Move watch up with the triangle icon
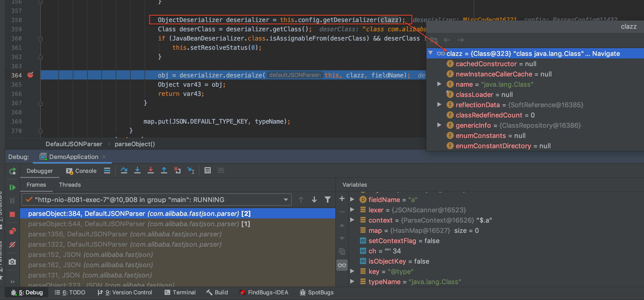Screen dimensions: 644x300 [342, 225]
